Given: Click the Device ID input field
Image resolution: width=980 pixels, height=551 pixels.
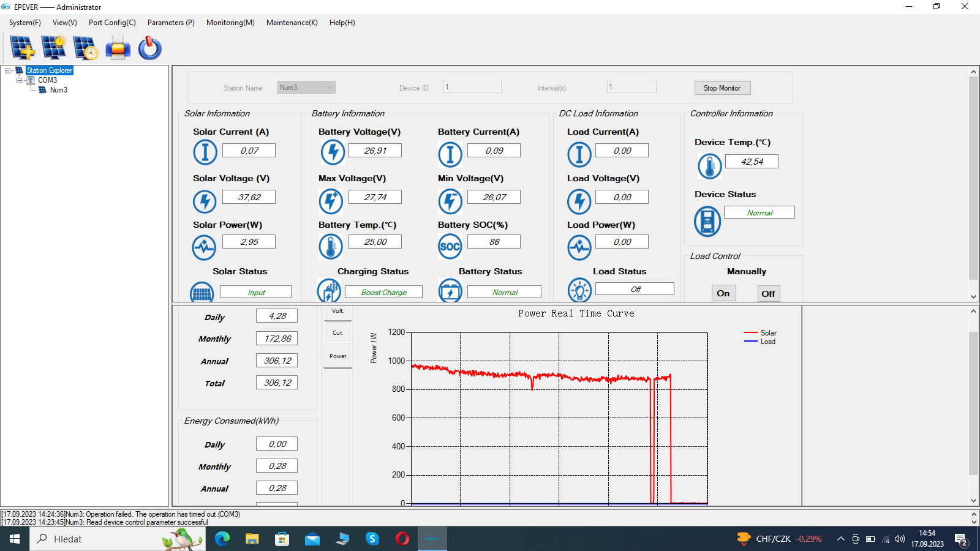Looking at the screenshot, I should 472,87.
